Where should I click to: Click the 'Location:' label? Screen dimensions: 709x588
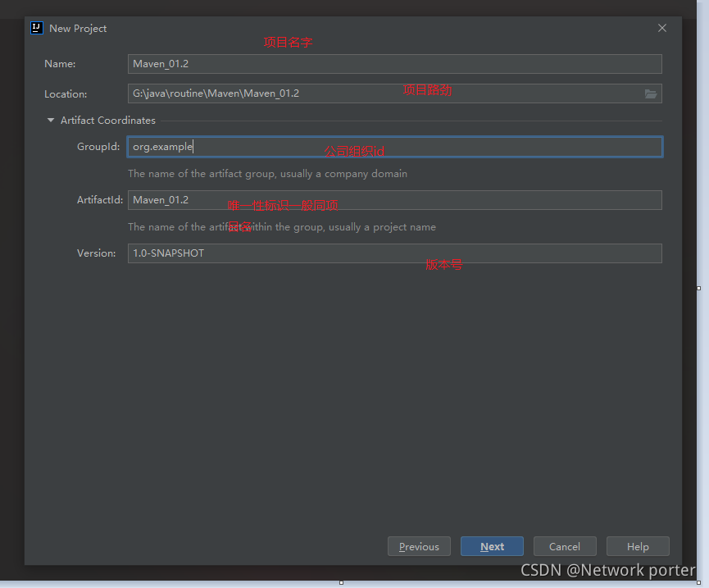pos(66,94)
